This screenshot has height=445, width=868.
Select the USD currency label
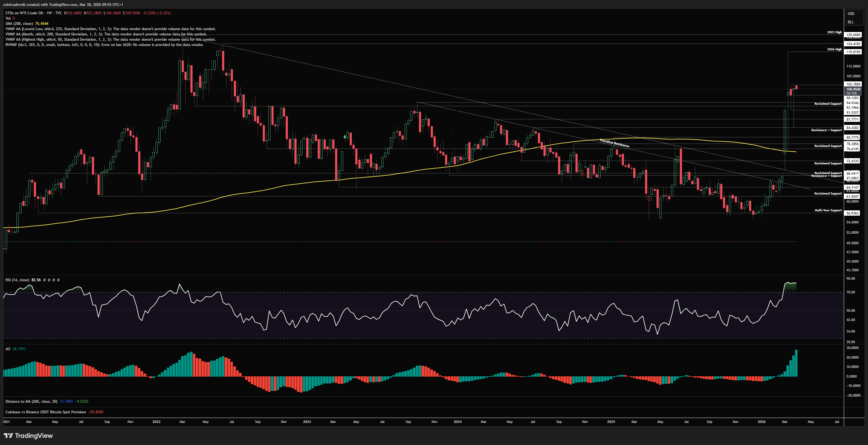[x=851, y=13]
